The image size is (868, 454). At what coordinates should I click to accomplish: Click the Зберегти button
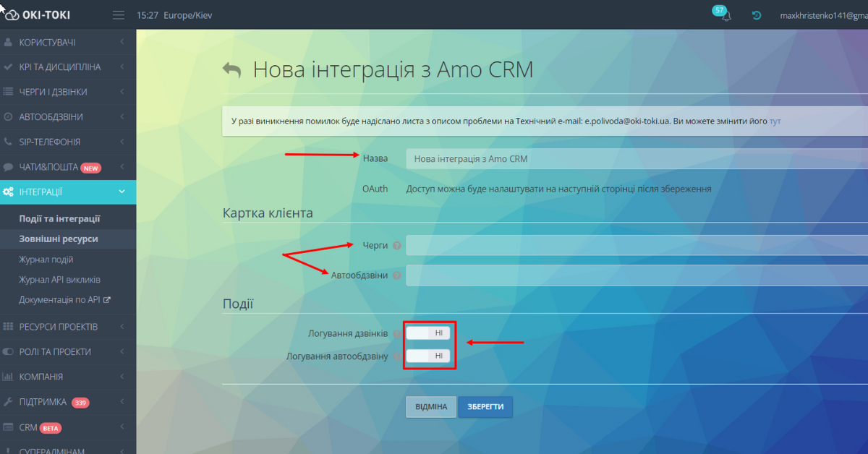click(x=485, y=407)
